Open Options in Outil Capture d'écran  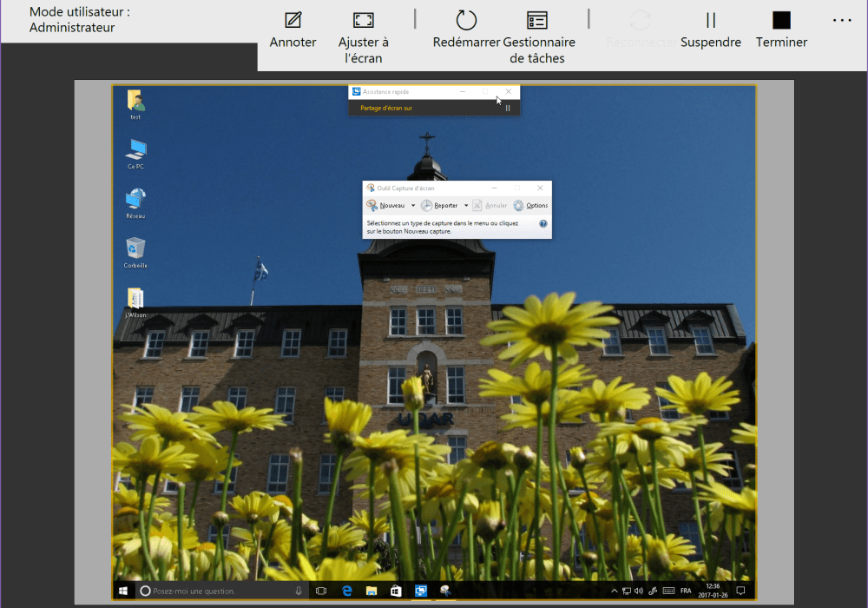(x=530, y=206)
